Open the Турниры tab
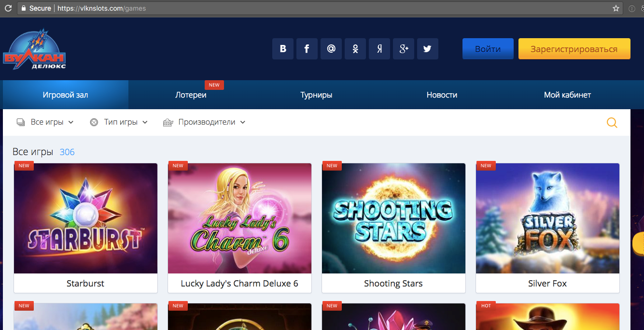 click(x=316, y=95)
